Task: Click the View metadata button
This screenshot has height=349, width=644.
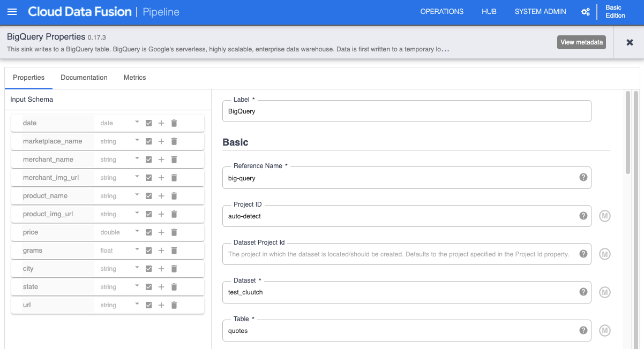Action: tap(581, 42)
